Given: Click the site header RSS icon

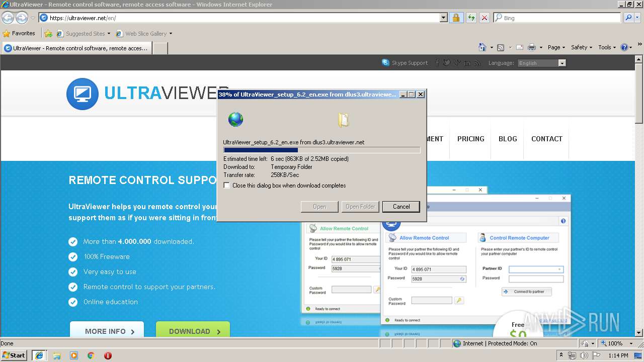Looking at the screenshot, I should (x=477, y=63).
